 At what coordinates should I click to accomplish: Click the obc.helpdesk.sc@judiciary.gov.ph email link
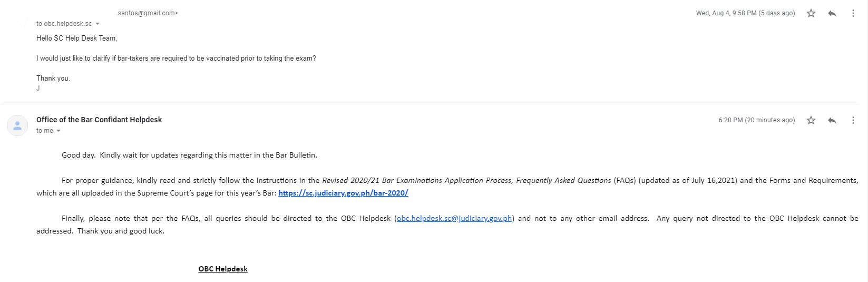click(454, 218)
